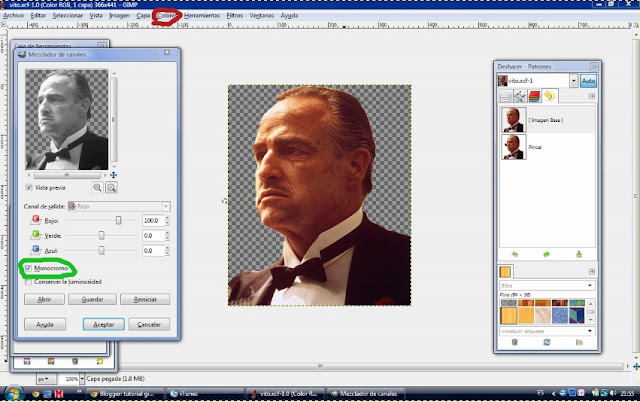Refresh patterns with the blue arrows icon
This screenshot has height=402, width=640.
point(547,342)
